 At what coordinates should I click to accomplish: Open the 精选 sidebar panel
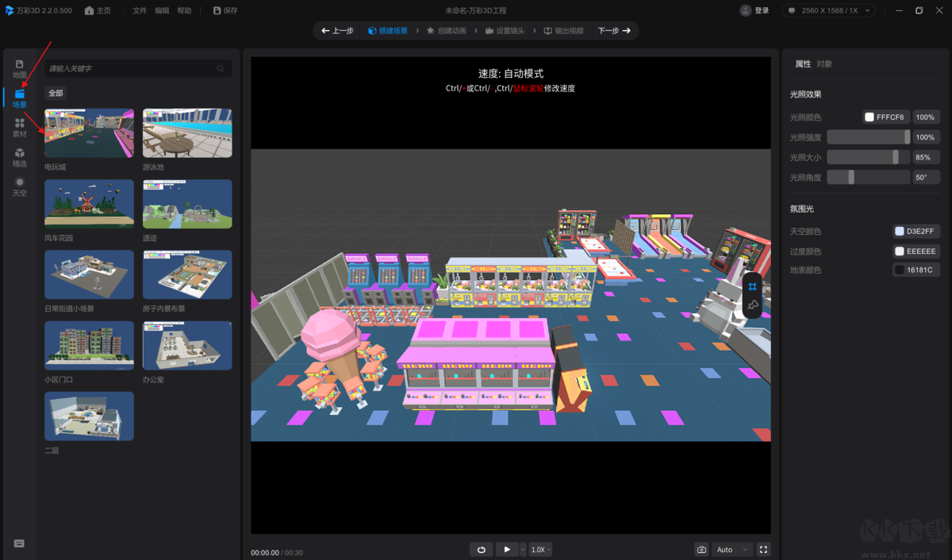(19, 159)
